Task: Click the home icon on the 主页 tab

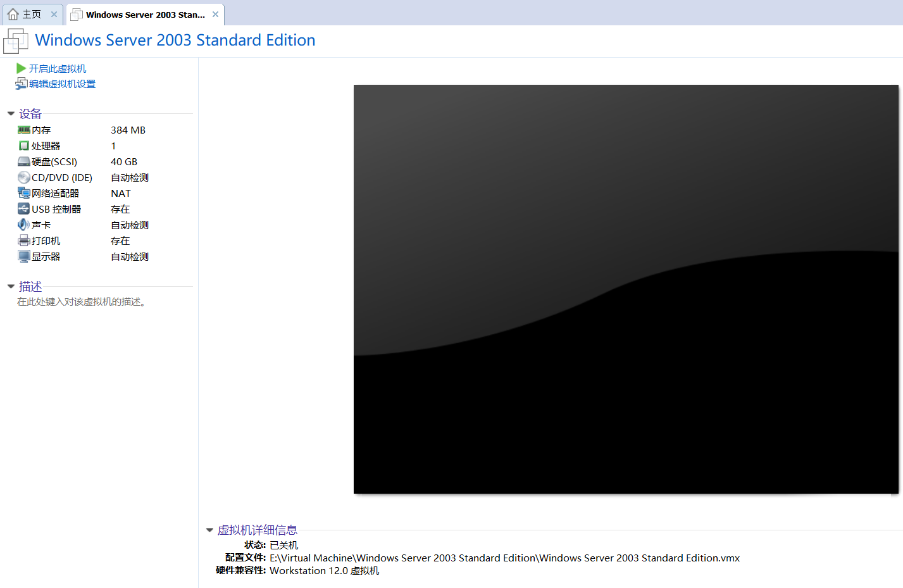Action: 13,14
